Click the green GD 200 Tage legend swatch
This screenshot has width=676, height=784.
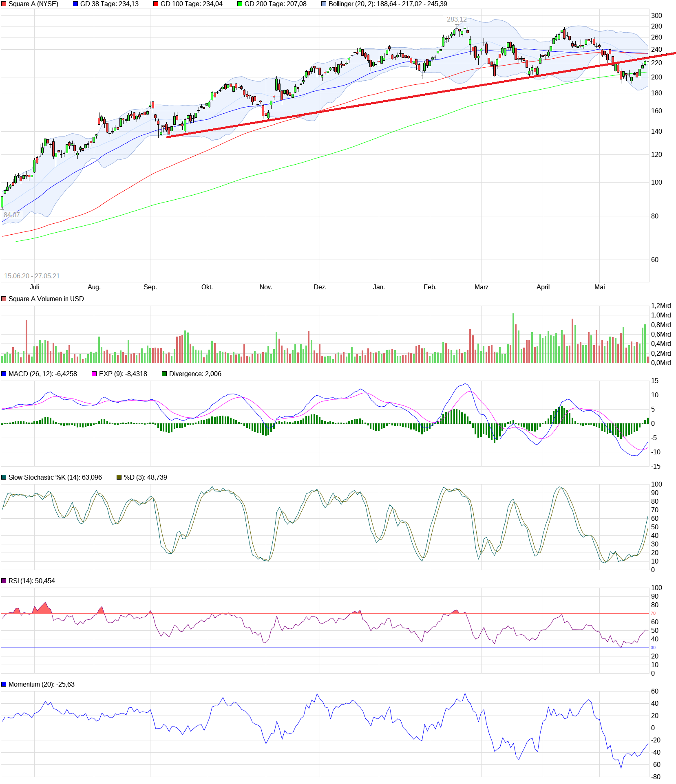[240, 4]
